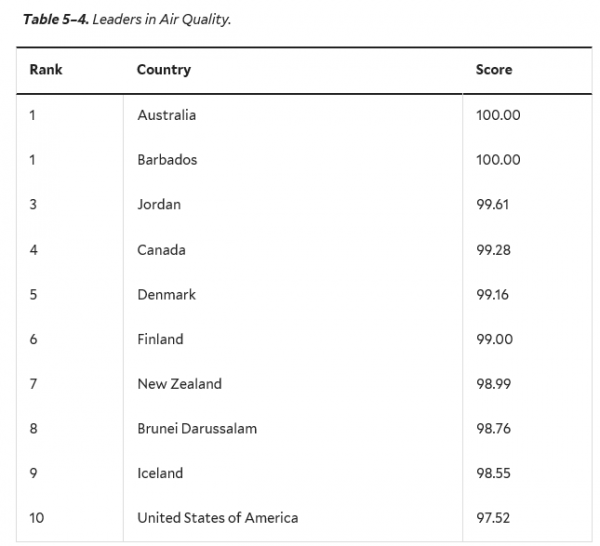Click the 99.61 score for Jordan

pos(494,205)
